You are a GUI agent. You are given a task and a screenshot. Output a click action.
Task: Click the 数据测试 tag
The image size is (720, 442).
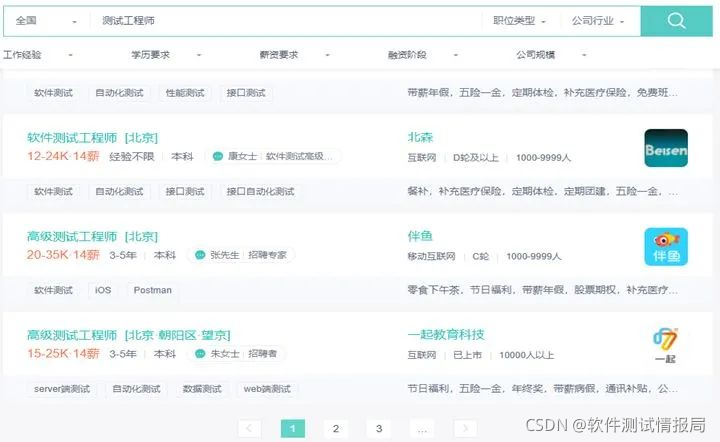coord(202,389)
